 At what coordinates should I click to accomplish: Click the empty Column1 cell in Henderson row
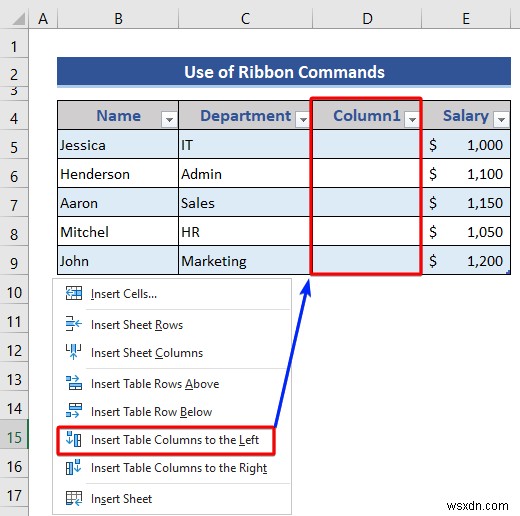click(x=367, y=174)
